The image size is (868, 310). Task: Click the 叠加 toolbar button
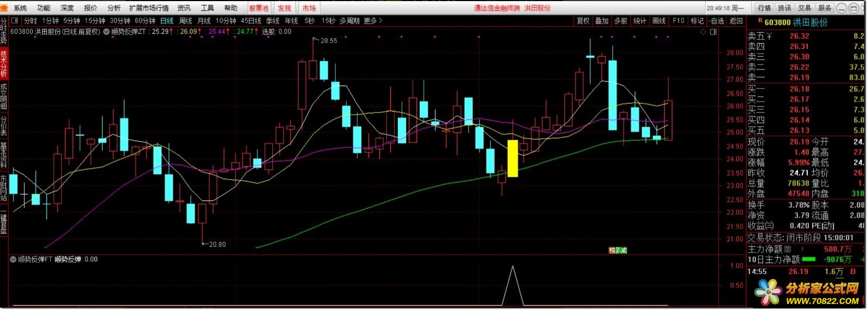(x=602, y=21)
